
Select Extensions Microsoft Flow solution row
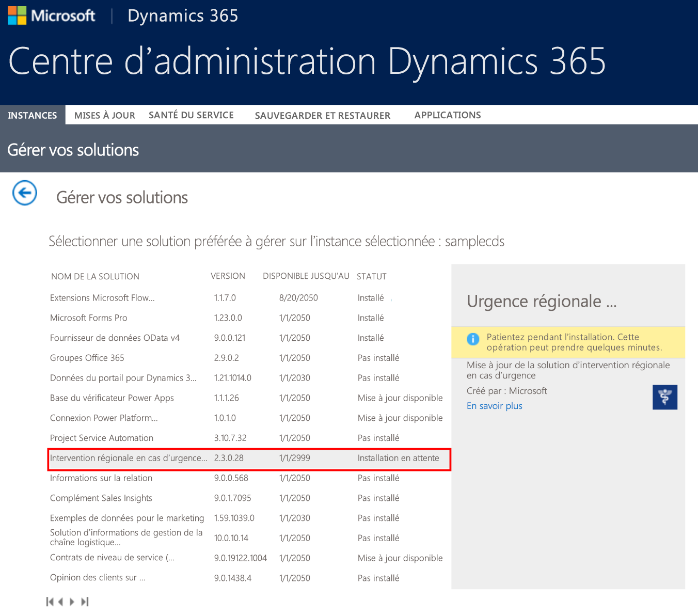pyautogui.click(x=249, y=298)
